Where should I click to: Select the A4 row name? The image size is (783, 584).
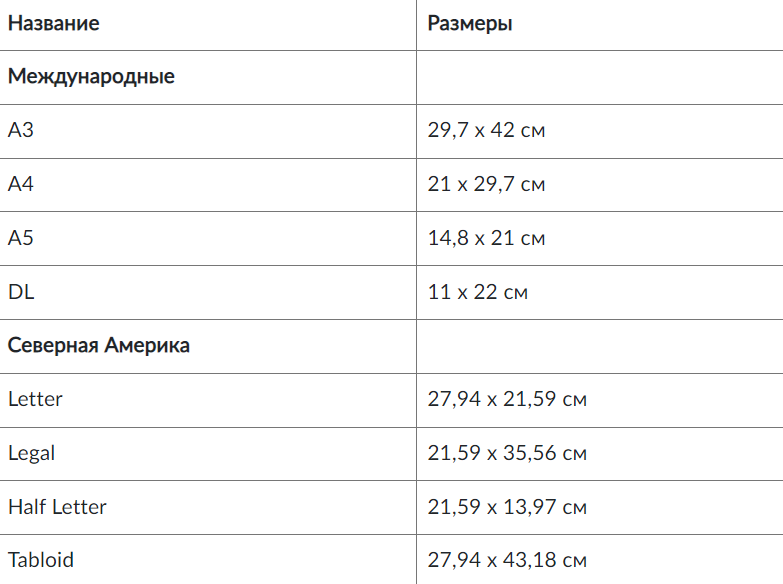[x=21, y=185]
